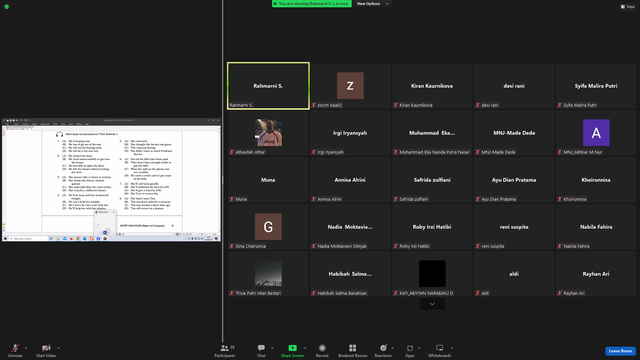Click the blue Leave Room button
The width and height of the screenshot is (640, 360).
[x=620, y=351]
